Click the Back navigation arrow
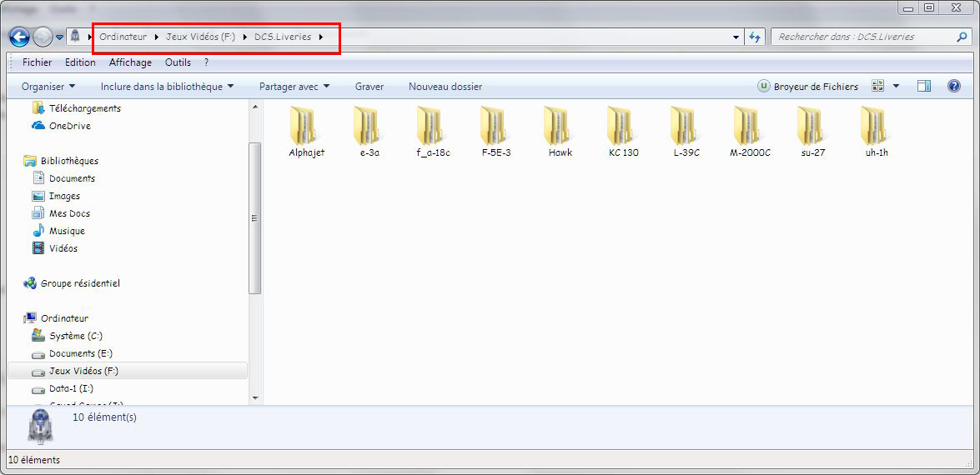This screenshot has height=475, width=980. pos(19,37)
